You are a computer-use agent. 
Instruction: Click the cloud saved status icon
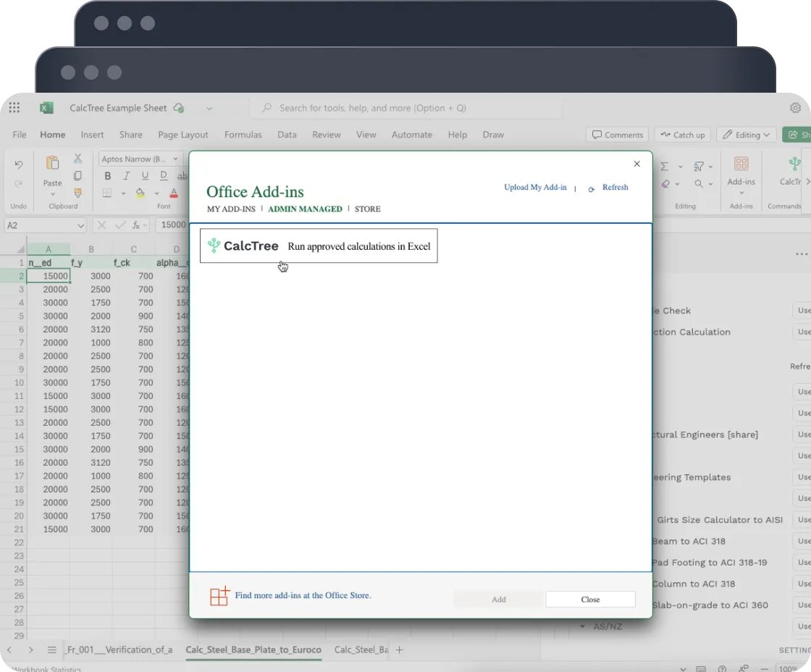coord(179,108)
